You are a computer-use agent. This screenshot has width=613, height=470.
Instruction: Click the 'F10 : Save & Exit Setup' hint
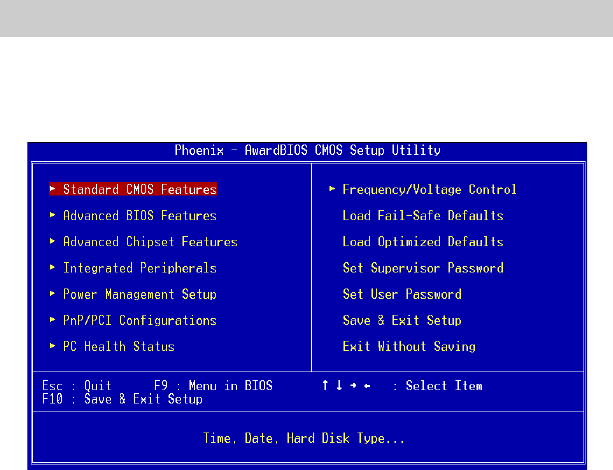click(122, 399)
